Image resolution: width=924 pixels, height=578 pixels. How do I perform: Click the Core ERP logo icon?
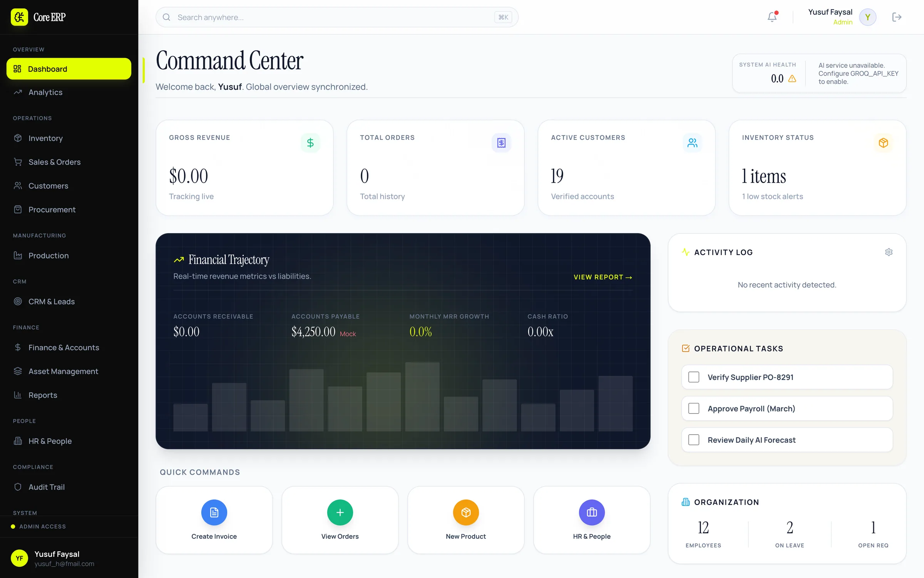pyautogui.click(x=19, y=17)
